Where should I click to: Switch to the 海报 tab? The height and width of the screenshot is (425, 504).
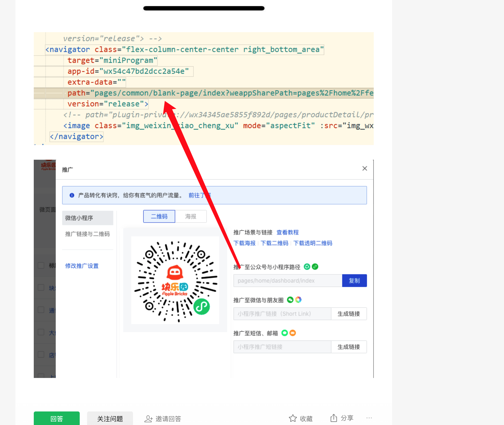click(x=190, y=216)
